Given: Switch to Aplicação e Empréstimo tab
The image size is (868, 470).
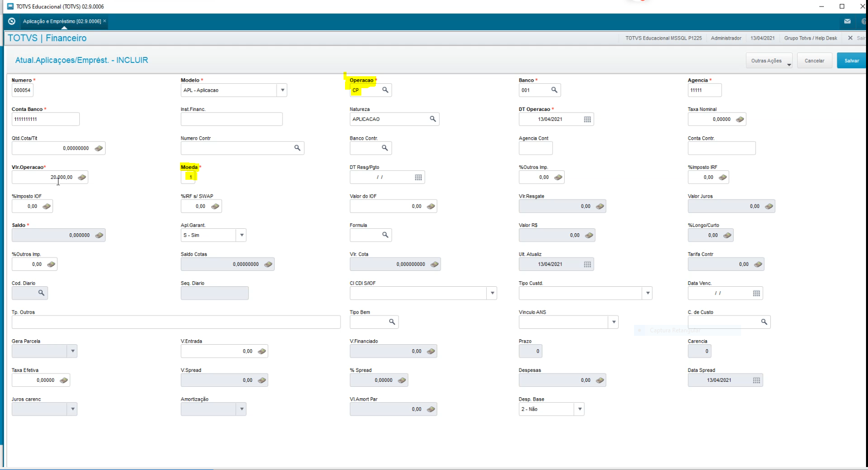Looking at the screenshot, I should (x=62, y=21).
